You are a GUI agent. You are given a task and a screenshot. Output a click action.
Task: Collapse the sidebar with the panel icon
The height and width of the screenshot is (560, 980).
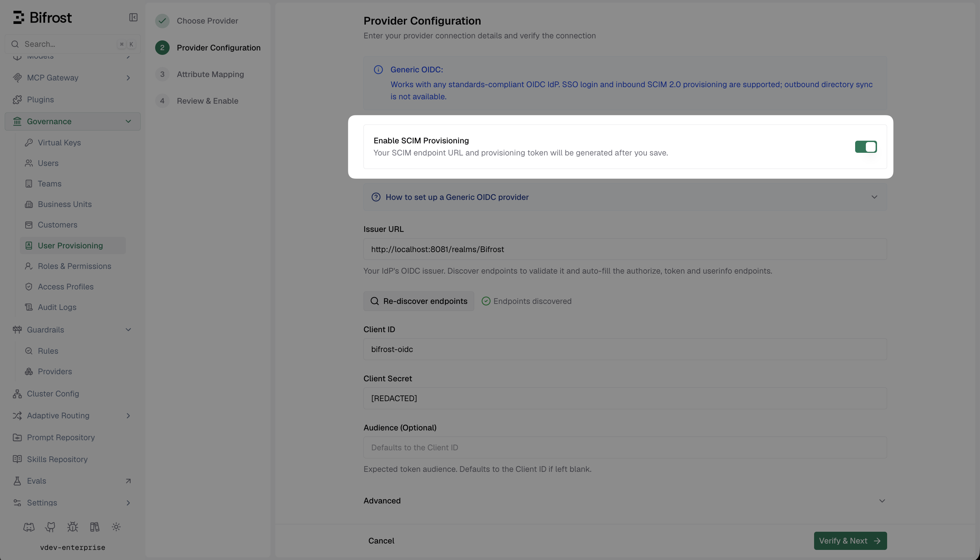[x=133, y=17]
